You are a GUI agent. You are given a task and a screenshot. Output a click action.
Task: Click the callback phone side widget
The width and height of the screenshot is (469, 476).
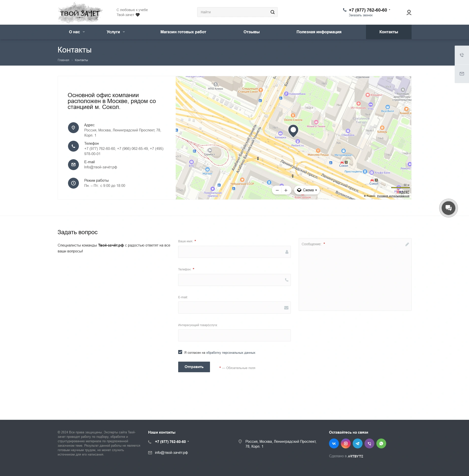(462, 55)
